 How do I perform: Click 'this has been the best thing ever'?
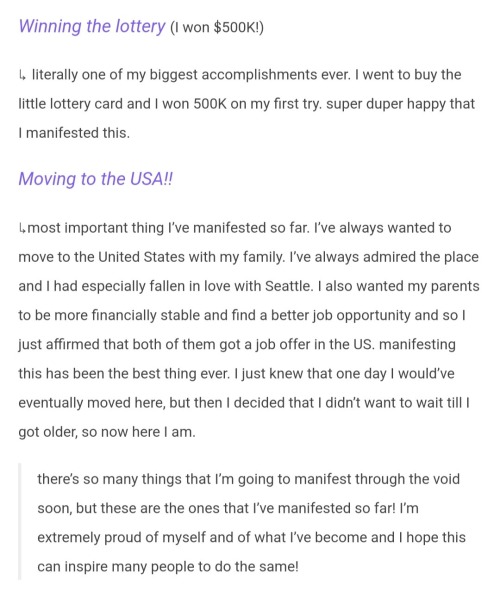(x=124, y=373)
